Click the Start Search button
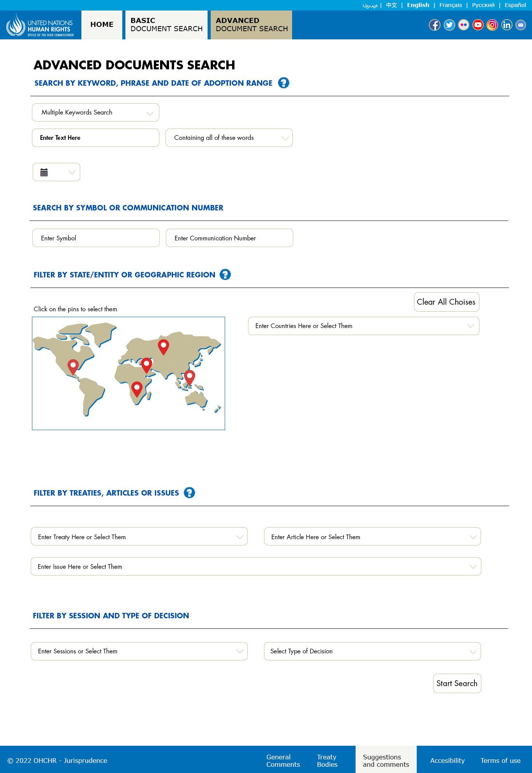This screenshot has height=773, width=532. point(457,683)
